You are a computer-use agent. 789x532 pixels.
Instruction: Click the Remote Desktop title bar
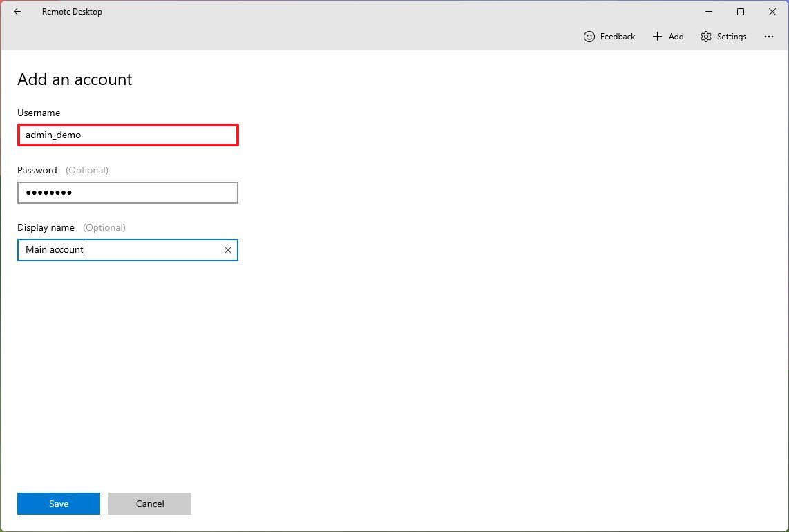pos(72,11)
